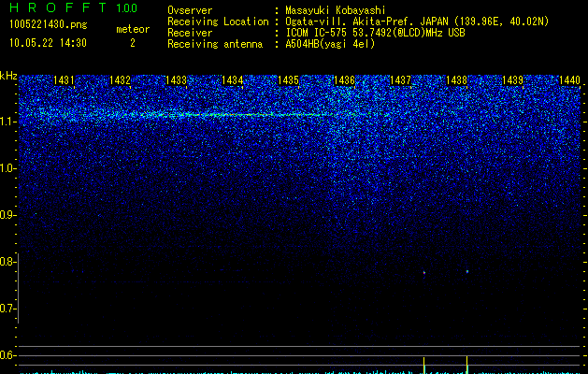Click the 1.0 frequency axis label

coord(7,168)
